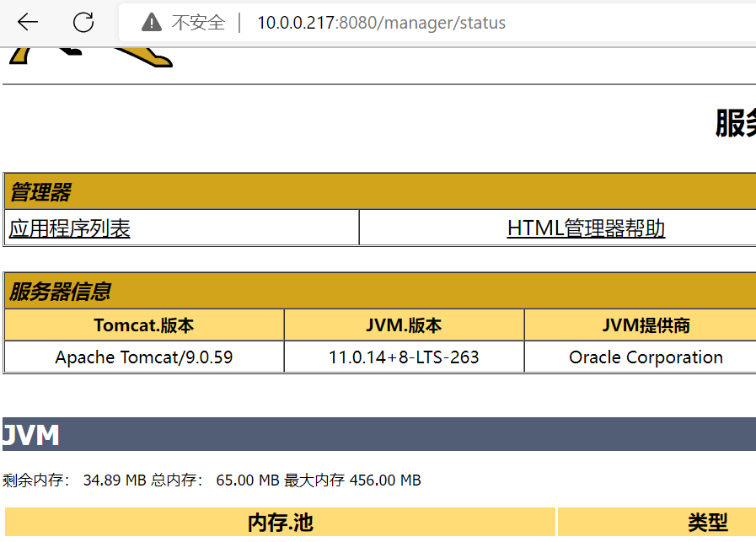Reload the Tomcat status page
Screen dimensions: 756x542
tap(83, 22)
